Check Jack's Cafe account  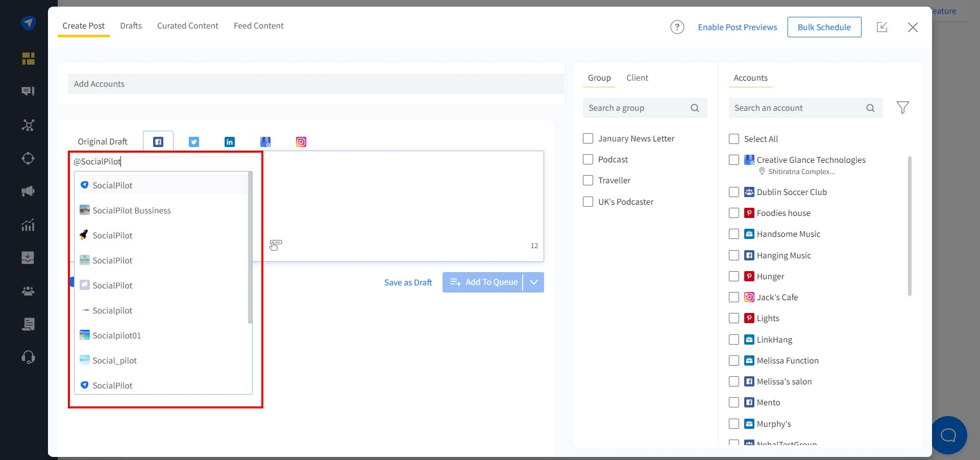pyautogui.click(x=734, y=297)
